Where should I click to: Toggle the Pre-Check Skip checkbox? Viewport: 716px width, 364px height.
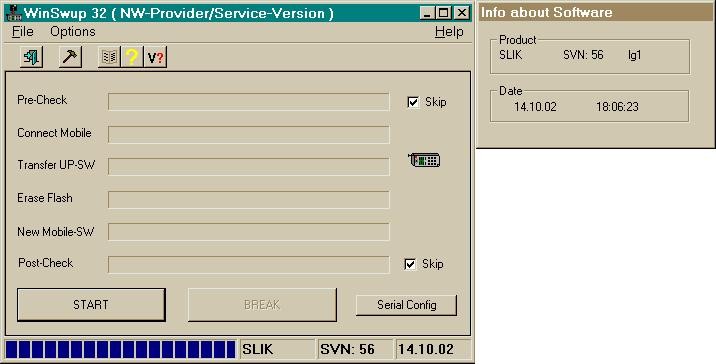(413, 102)
